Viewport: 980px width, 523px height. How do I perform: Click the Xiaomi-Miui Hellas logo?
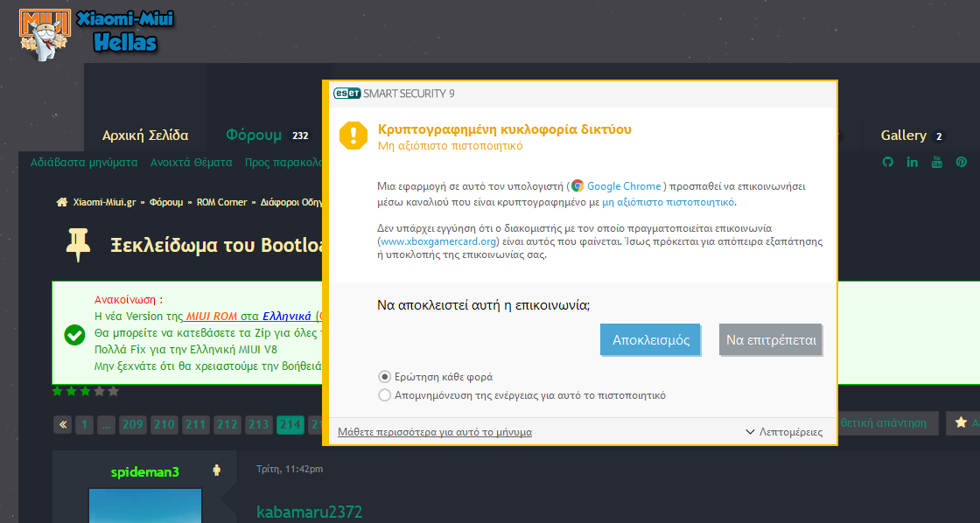[88, 33]
